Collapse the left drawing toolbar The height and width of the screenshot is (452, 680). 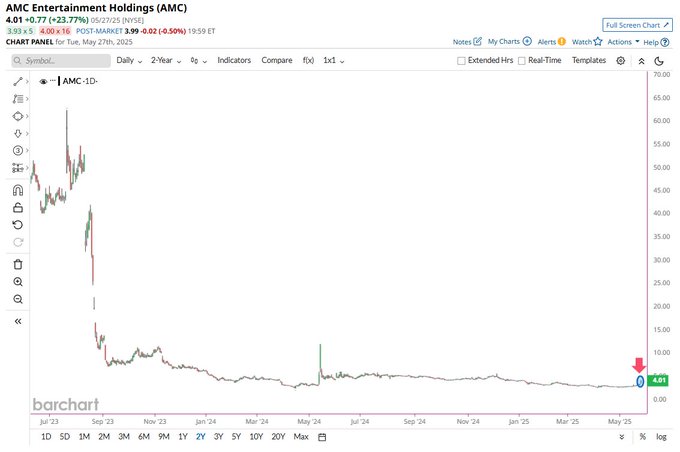pos(18,321)
